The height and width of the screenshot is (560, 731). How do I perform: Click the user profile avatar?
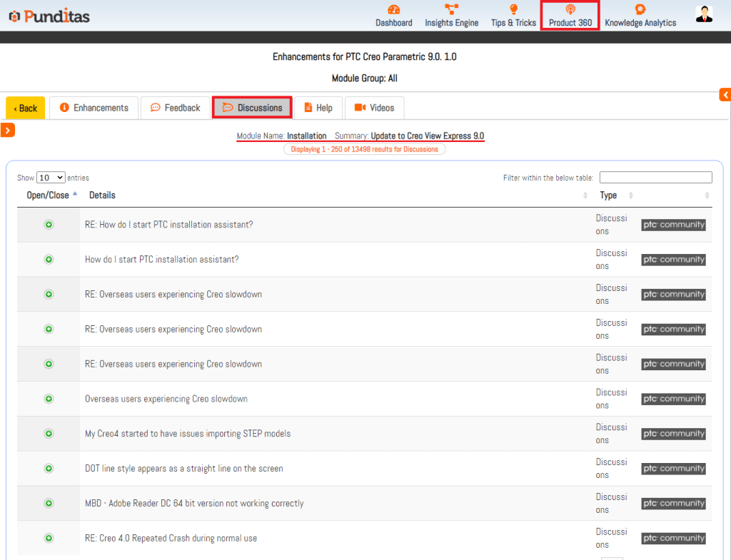pos(704,14)
